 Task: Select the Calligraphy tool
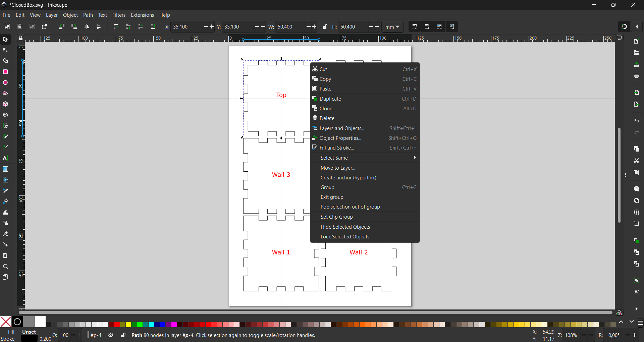click(x=5, y=147)
